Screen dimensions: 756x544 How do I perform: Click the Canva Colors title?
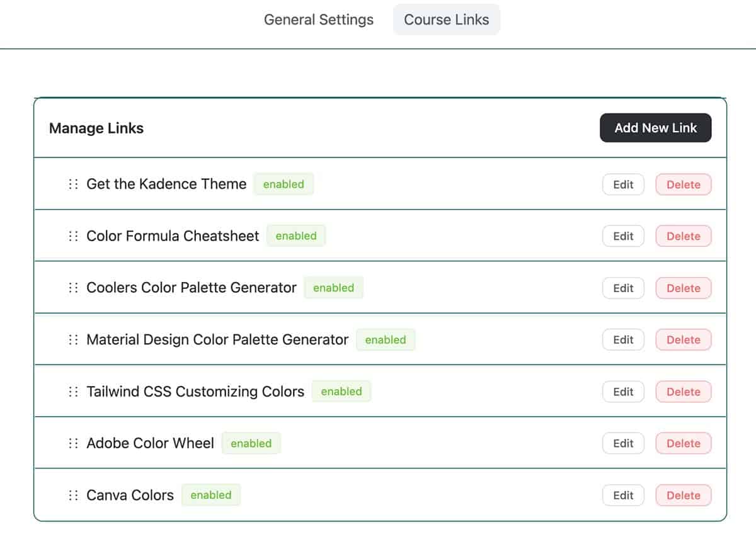pos(130,495)
